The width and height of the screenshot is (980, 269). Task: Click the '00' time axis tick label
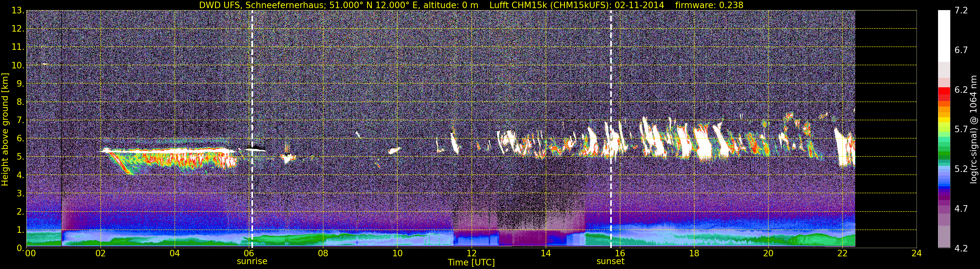(x=30, y=253)
